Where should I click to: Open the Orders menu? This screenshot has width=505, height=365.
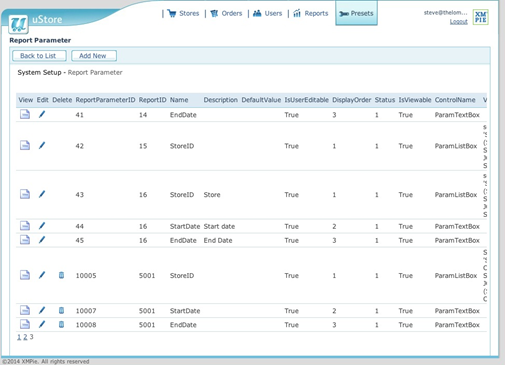226,13
